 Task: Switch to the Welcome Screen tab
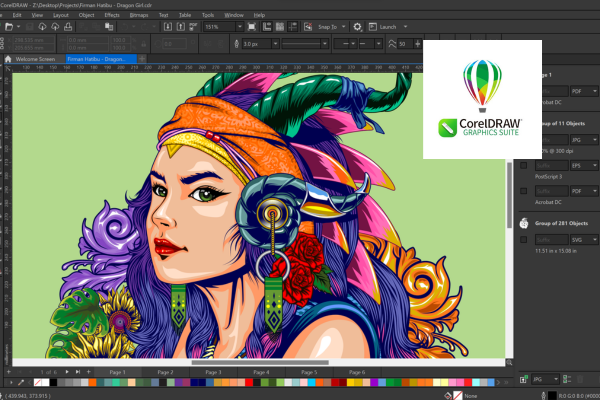35,59
